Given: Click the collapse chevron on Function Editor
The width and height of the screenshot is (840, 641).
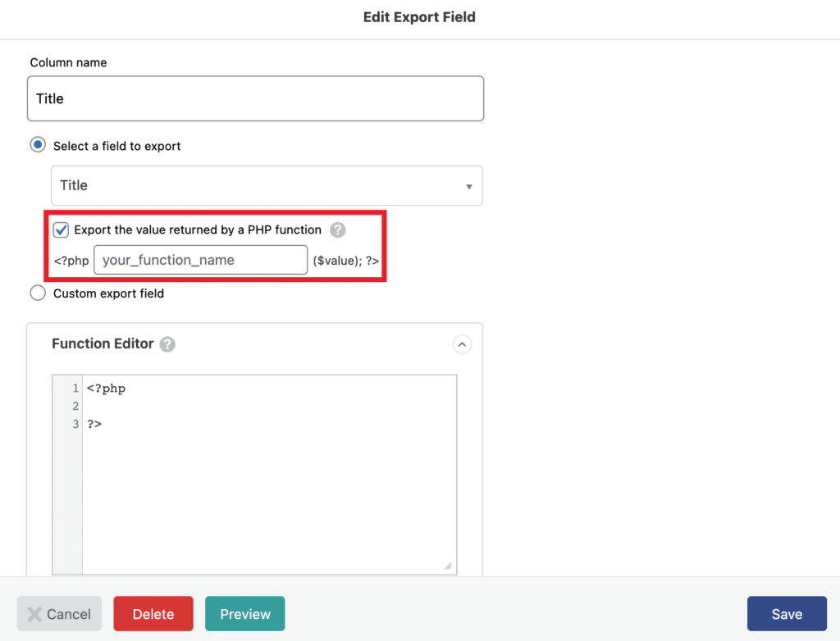Looking at the screenshot, I should click(x=462, y=344).
